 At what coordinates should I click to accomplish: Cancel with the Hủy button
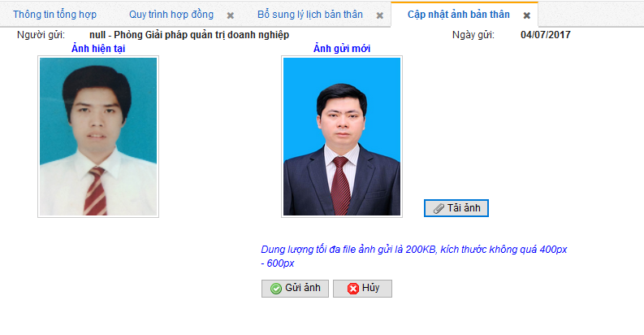362,289
